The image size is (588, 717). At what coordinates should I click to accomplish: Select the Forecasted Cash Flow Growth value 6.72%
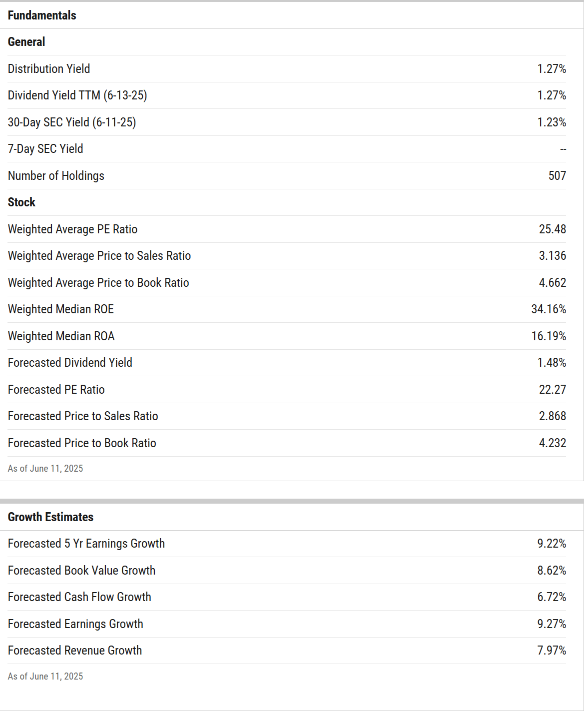tap(552, 597)
